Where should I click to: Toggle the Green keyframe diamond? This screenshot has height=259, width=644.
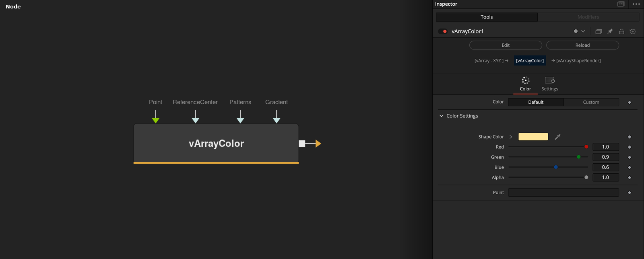point(630,157)
